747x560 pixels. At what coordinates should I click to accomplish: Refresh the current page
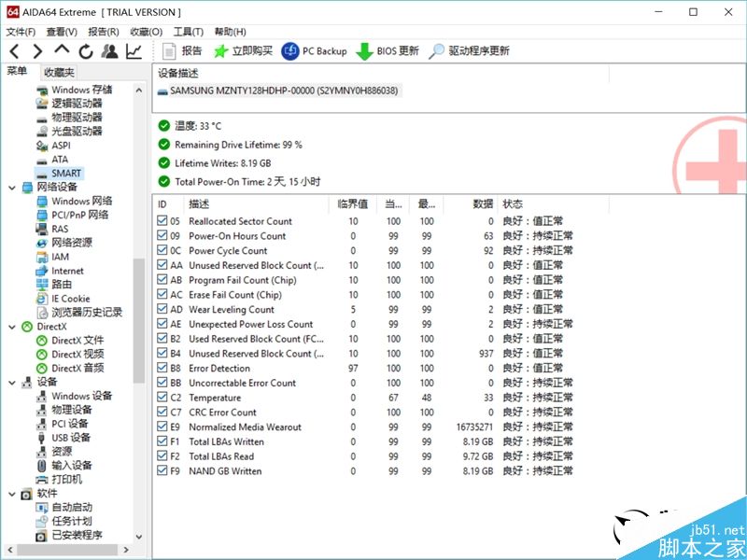coord(86,51)
